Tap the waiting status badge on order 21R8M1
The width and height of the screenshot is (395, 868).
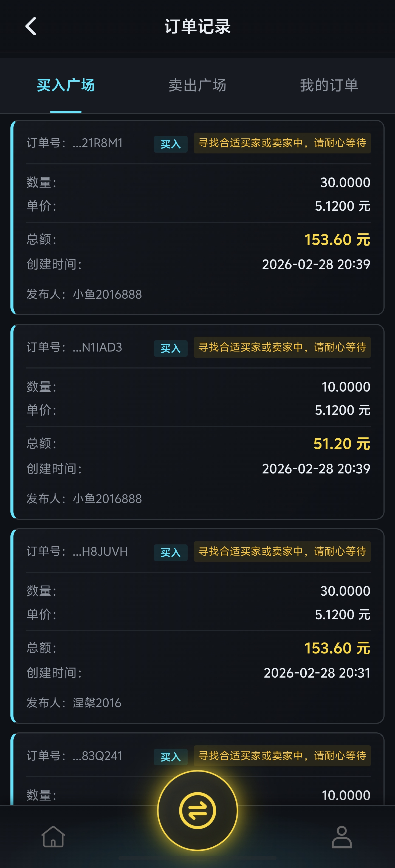[x=282, y=143]
